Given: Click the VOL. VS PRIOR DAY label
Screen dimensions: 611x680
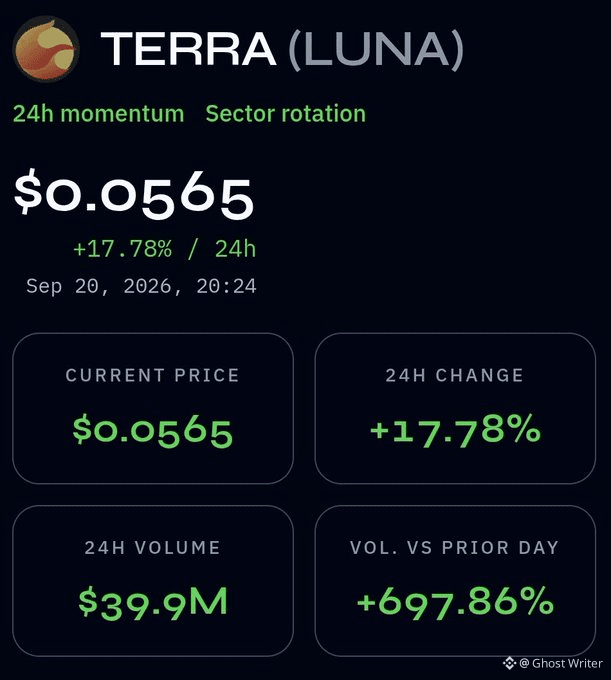Looking at the screenshot, I should [x=454, y=548].
